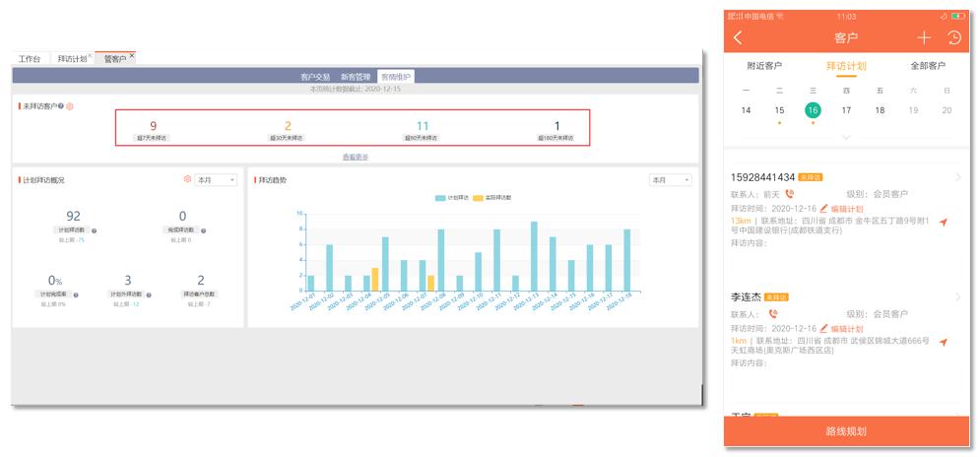Open settings gear in 计划拜访概况 panel

click(x=187, y=179)
